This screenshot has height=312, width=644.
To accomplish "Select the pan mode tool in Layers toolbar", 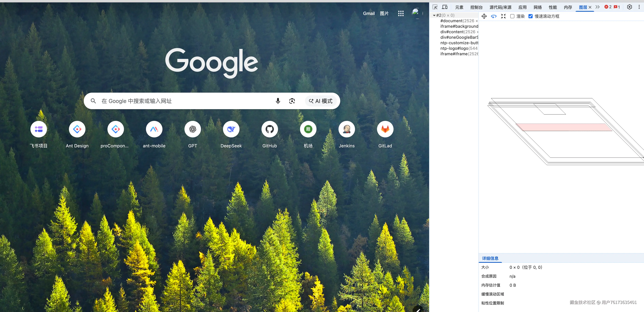I will coord(484,16).
